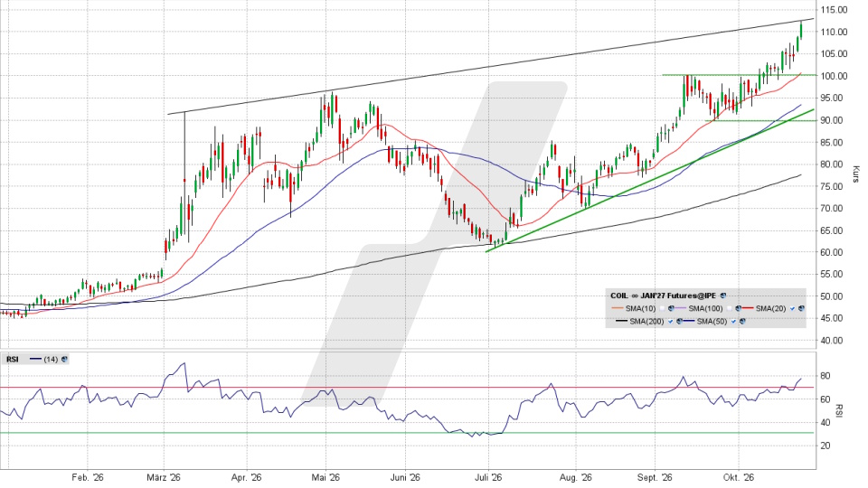The image size is (868, 488).
Task: Click the SMA(10) legend label
Action: tap(640, 308)
